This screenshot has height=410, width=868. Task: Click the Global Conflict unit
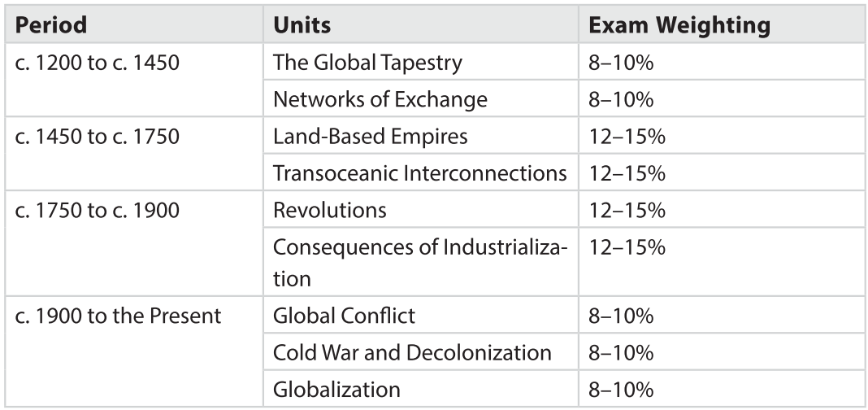click(x=345, y=315)
